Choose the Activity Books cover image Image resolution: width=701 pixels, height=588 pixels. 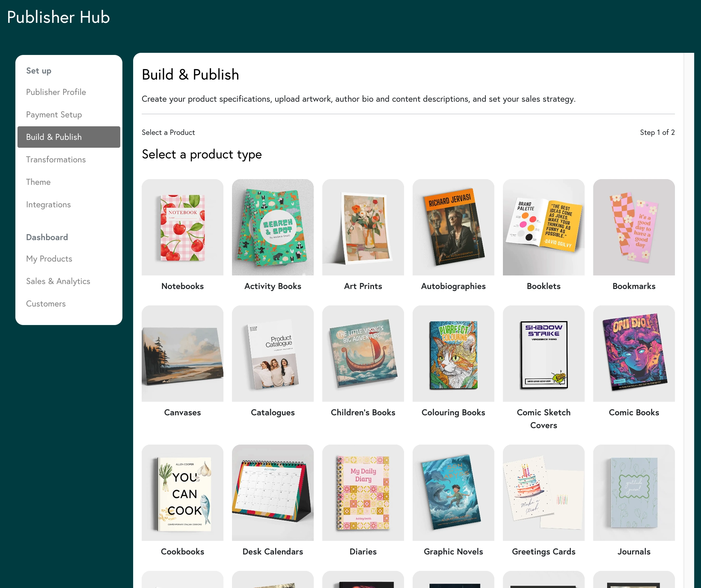tap(273, 227)
